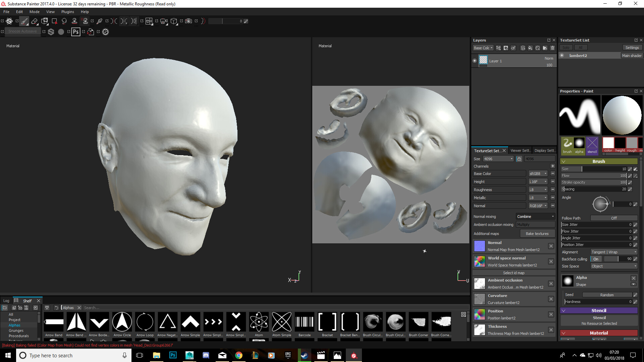Collapse the Brush properties section
Image resolution: width=644 pixels, height=362 pixels.
click(564, 161)
